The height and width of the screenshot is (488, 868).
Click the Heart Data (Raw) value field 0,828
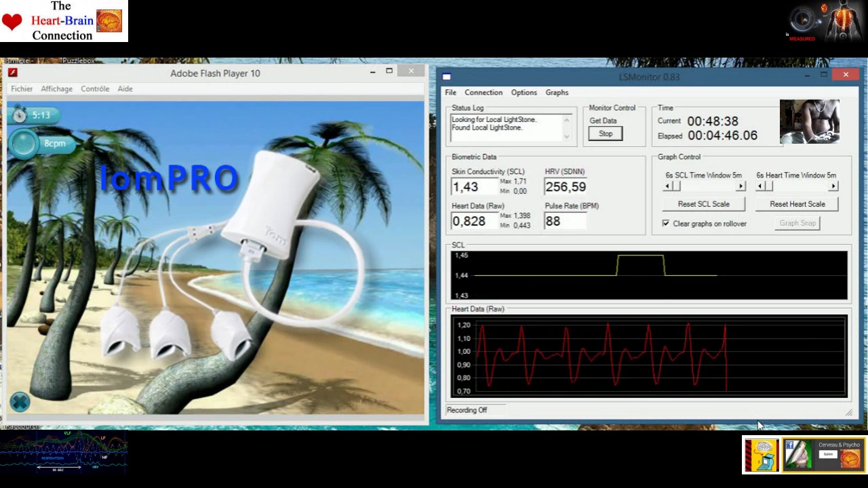pyautogui.click(x=474, y=222)
